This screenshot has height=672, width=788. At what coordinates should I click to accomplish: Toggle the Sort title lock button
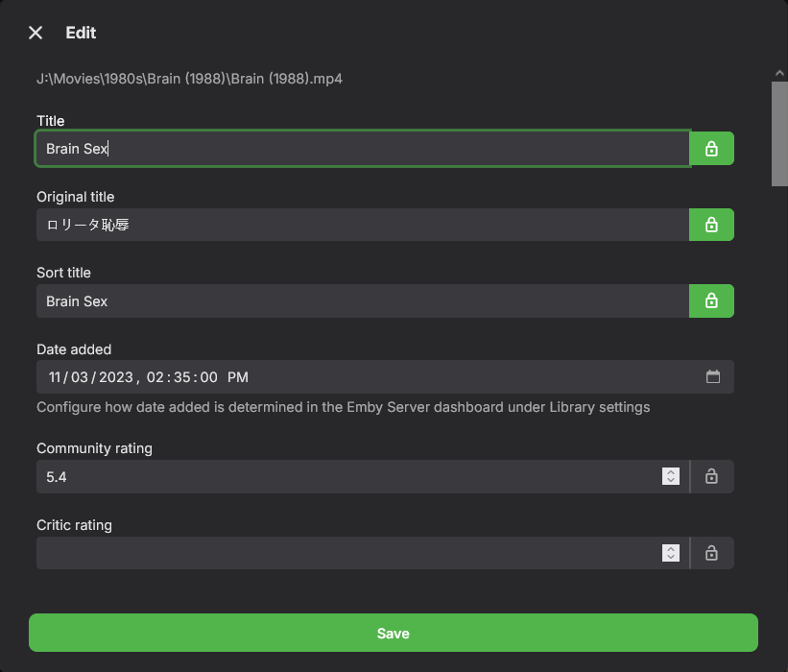pyautogui.click(x=711, y=300)
